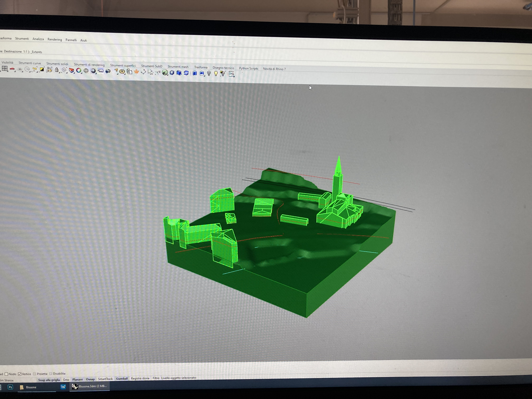Viewport: 532px width, 399px height.
Task: Switch to Strumenti mesh toolbar tab
Action: pyautogui.click(x=178, y=67)
